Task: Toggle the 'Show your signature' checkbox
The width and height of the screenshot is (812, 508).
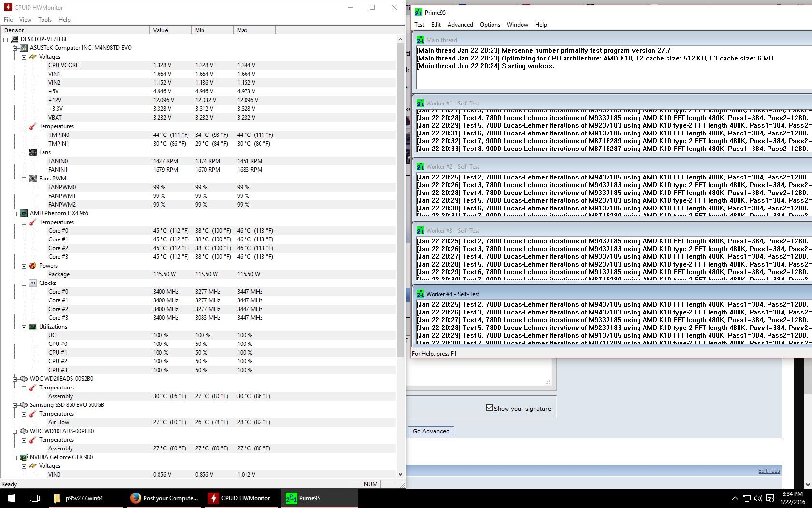Action: [x=489, y=408]
